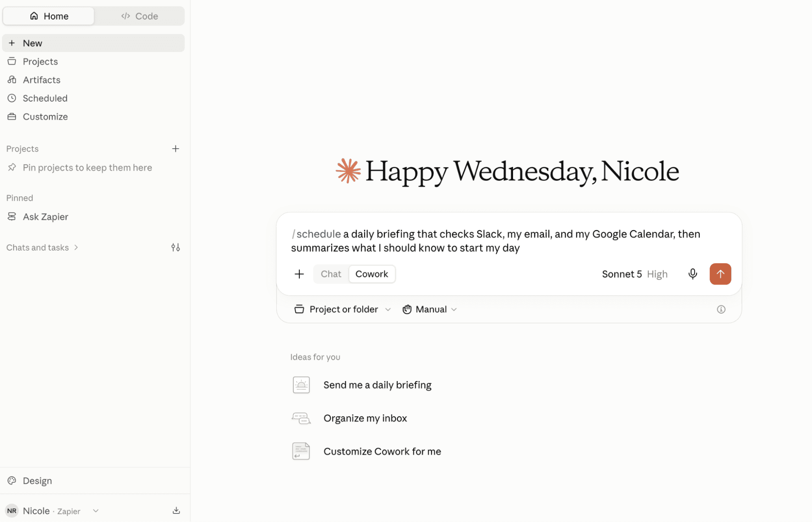Click the orange starburst logo
The height and width of the screenshot is (522, 812).
coord(348,171)
